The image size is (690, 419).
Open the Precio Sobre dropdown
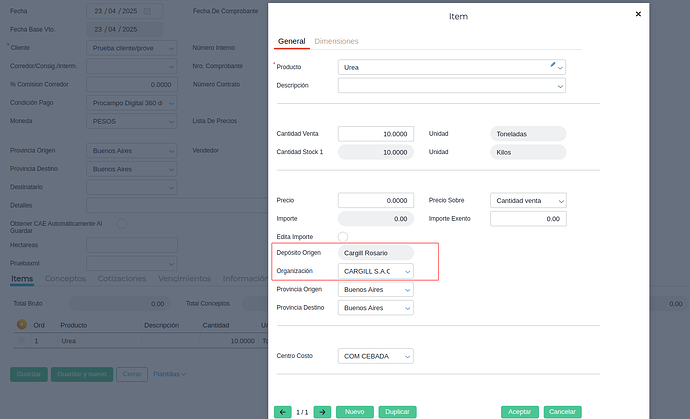pos(560,201)
